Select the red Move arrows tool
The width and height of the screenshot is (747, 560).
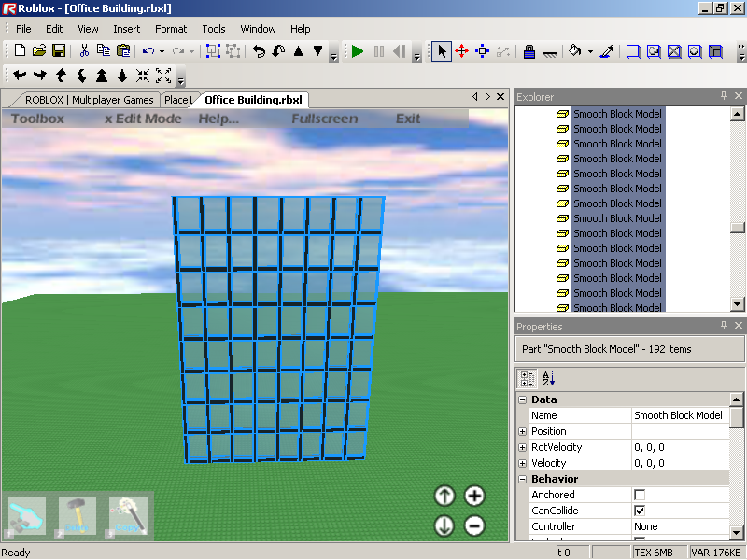(461, 51)
